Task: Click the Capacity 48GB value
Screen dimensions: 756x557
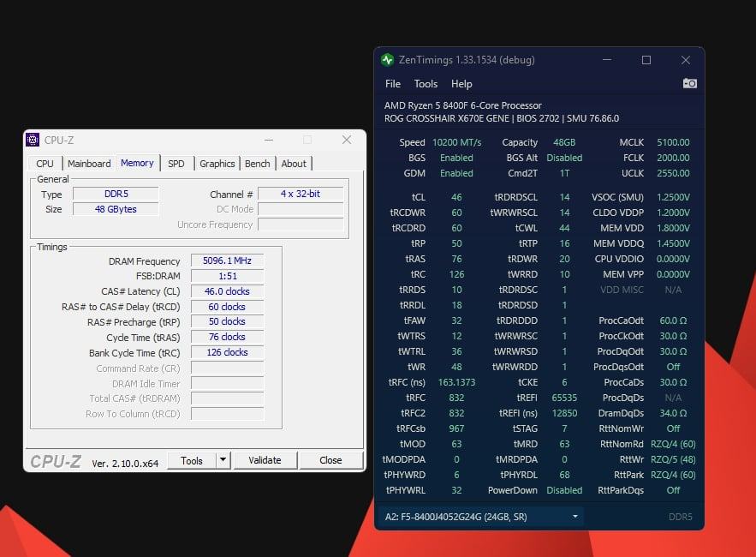Action: click(564, 142)
